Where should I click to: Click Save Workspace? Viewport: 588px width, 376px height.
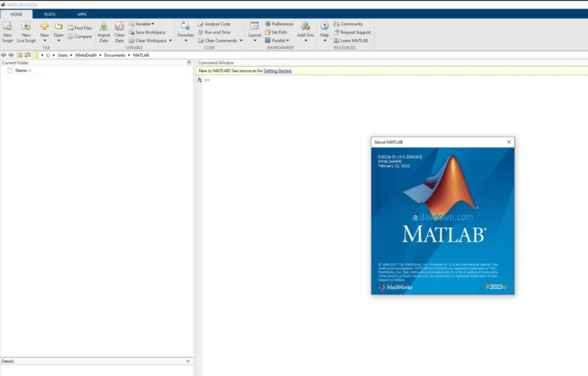click(x=147, y=32)
